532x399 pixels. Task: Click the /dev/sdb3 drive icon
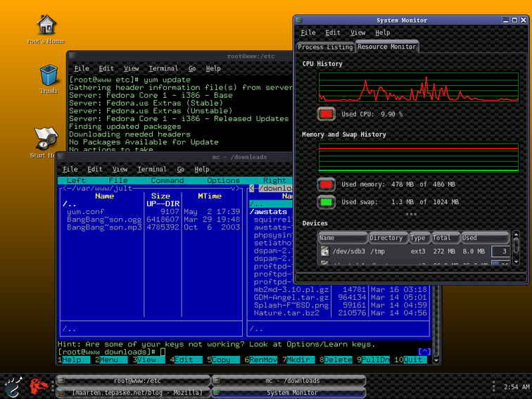[324, 251]
